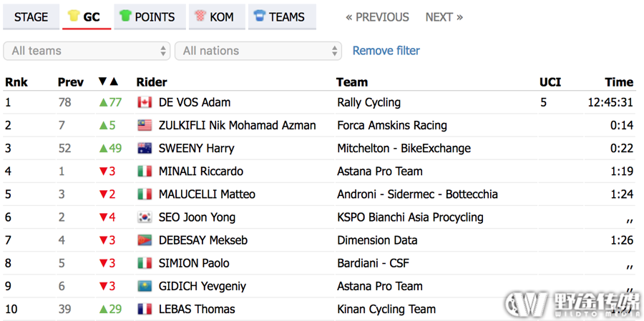Go to the NEXT » stage link
644x321 pixels.
[x=444, y=17]
